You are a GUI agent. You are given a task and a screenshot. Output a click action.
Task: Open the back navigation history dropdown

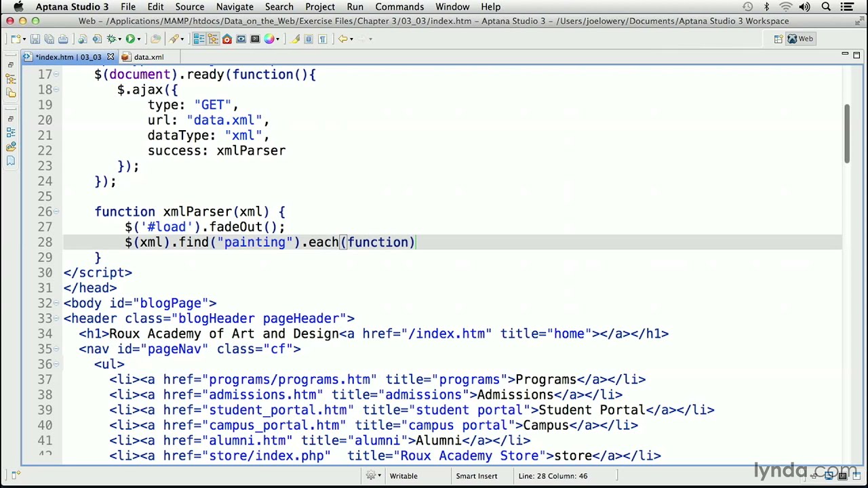tap(351, 39)
